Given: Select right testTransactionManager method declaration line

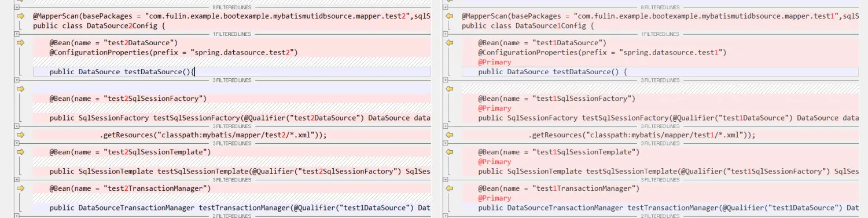Looking at the screenshot, I should point(660,208).
